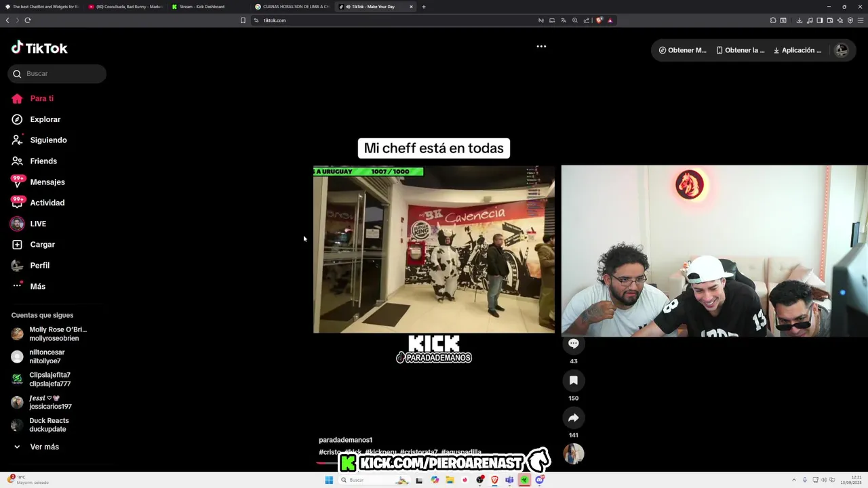868x488 pixels.
Task: Open Clipslajefita7 followed account
Action: click(41, 380)
